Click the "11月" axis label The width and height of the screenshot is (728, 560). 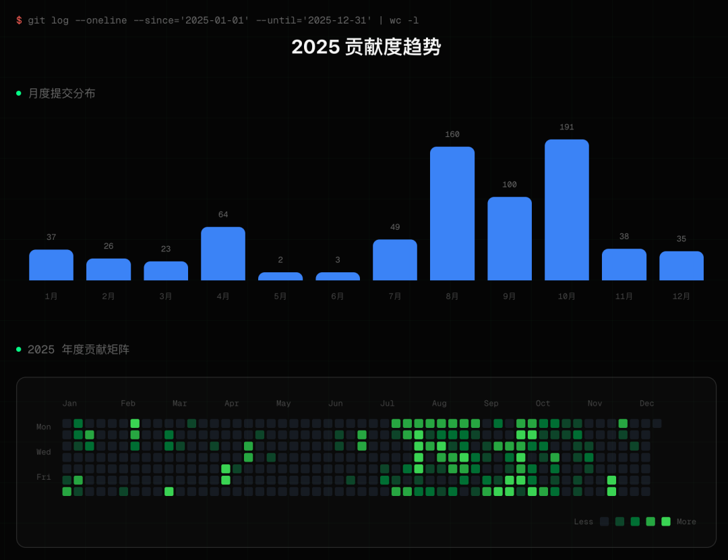coord(624,297)
